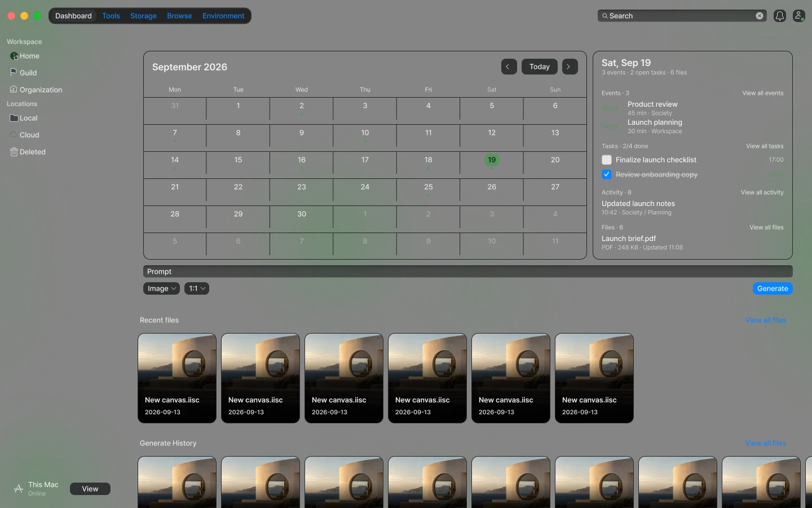
Task: Go to the next month
Action: click(570, 67)
